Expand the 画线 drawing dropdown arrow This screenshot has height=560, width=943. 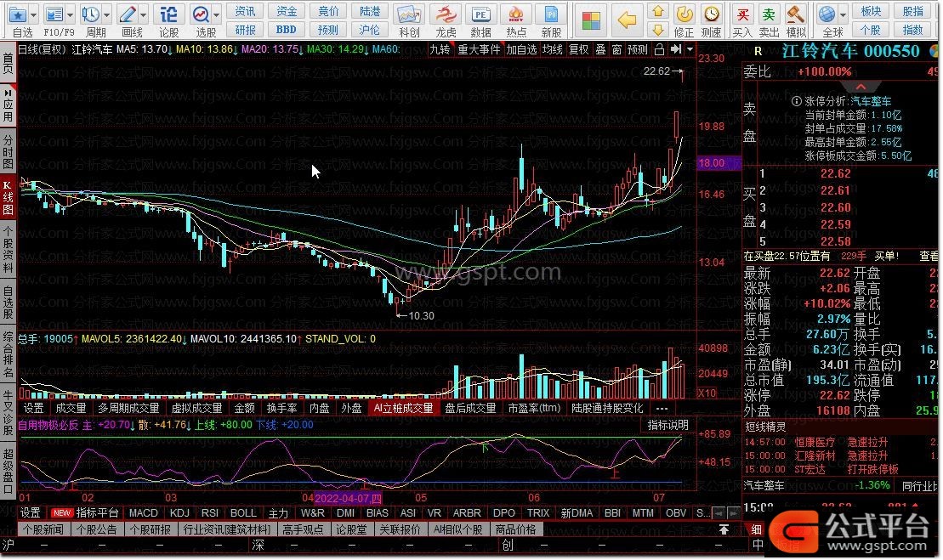143,14
